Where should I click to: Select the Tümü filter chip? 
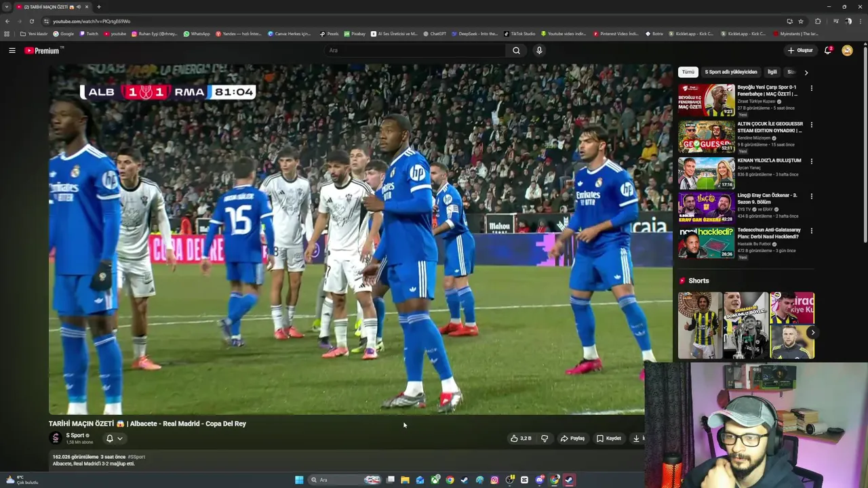(688, 72)
